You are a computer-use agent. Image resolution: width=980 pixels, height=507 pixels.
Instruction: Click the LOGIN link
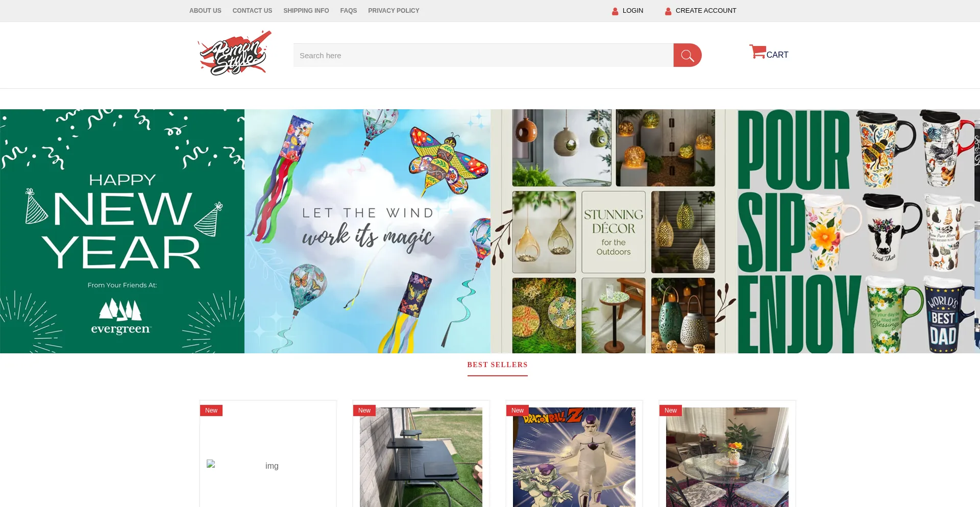click(633, 11)
